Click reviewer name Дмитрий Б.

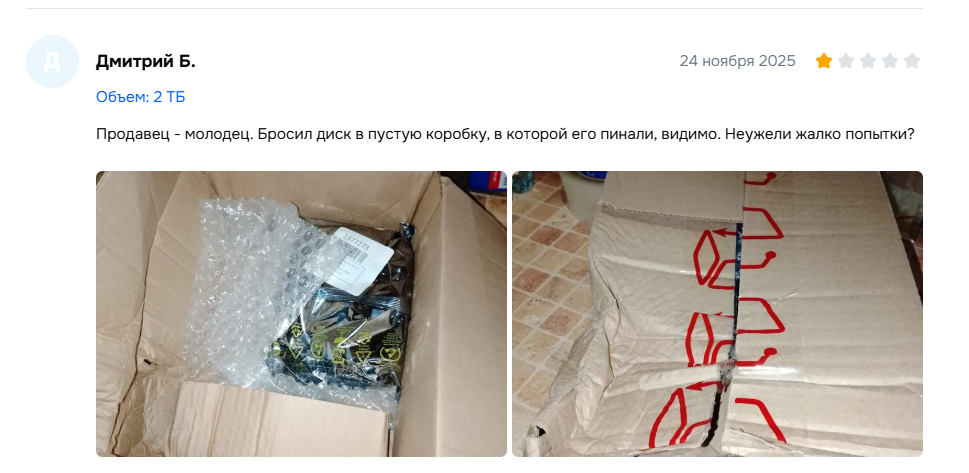tap(146, 61)
